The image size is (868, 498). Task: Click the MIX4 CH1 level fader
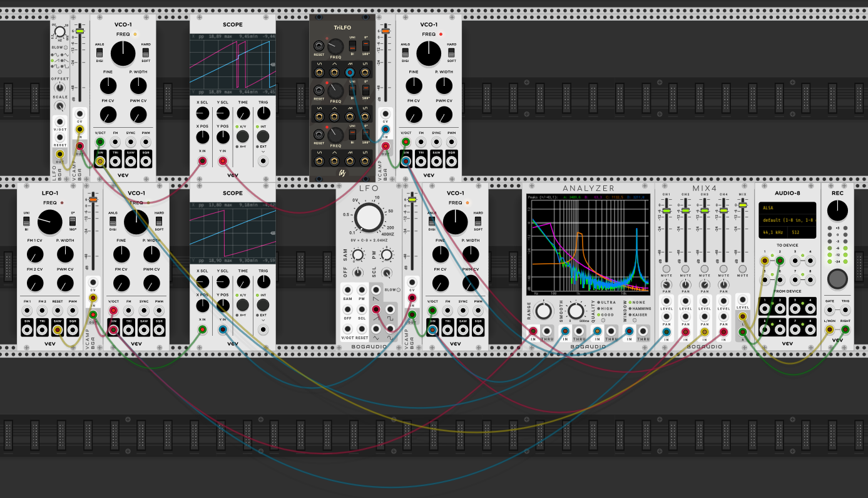click(x=666, y=211)
